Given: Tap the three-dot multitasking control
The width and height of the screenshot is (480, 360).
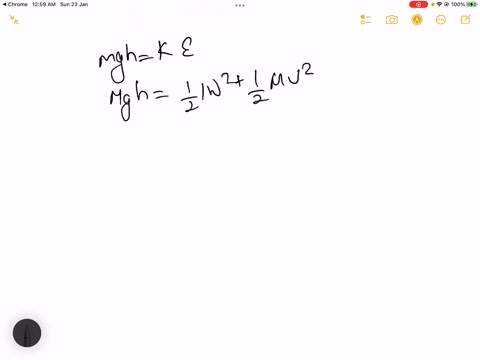Looking at the screenshot, I should coord(240,5).
